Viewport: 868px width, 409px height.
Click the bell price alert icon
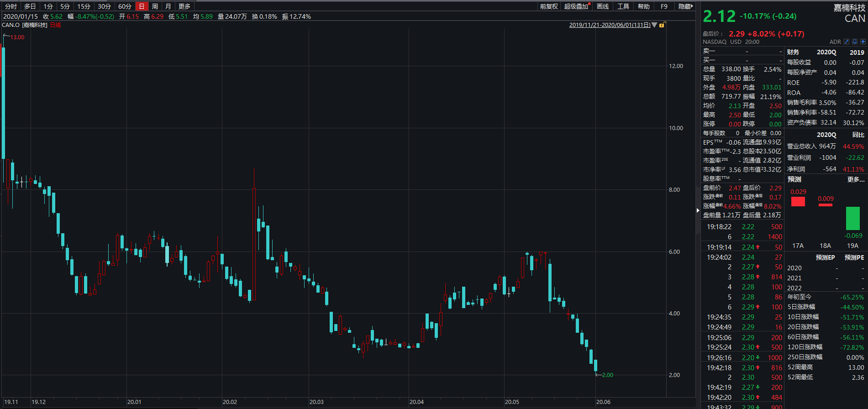tap(855, 42)
